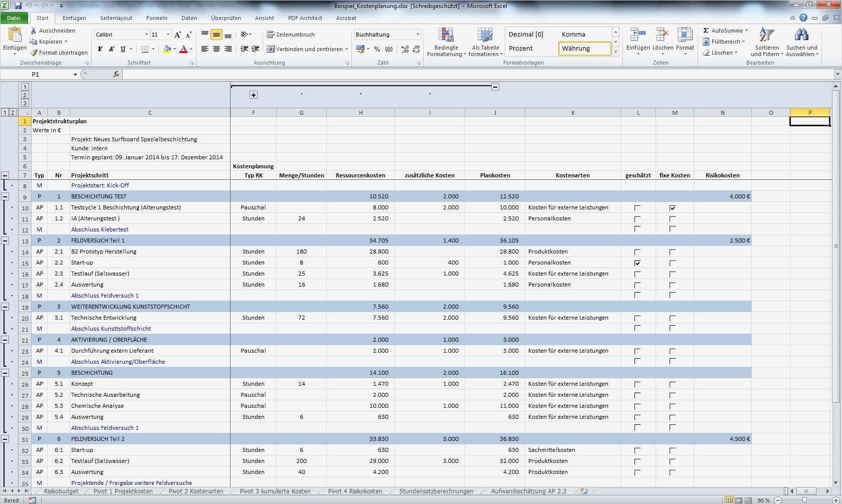Check the geschätzt checkbox for Konzept row
This screenshot has height=504, width=842.
[637, 383]
